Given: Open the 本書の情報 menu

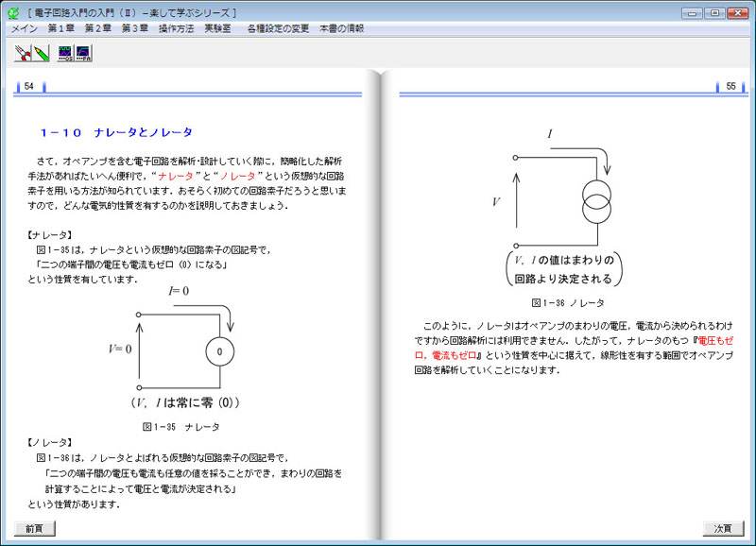Looking at the screenshot, I should (341, 28).
